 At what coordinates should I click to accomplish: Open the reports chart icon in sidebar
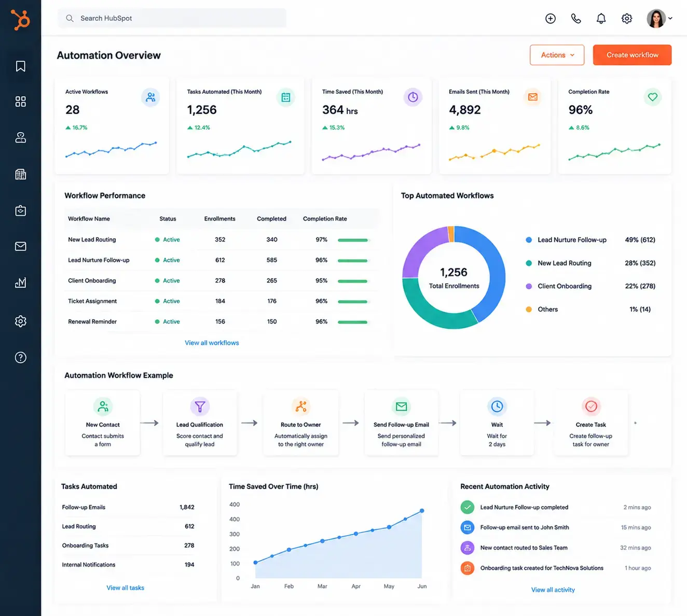pyautogui.click(x=21, y=283)
